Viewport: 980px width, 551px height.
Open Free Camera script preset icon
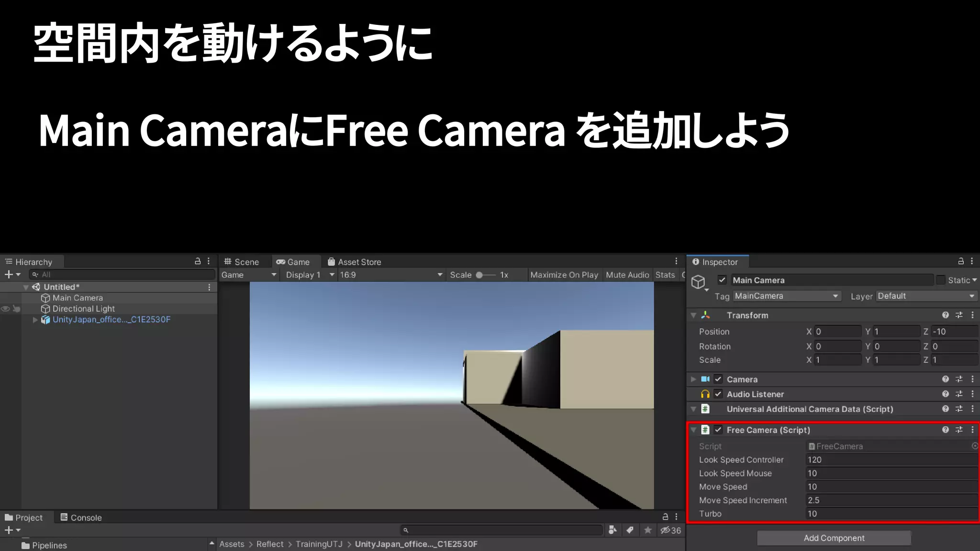pos(959,430)
